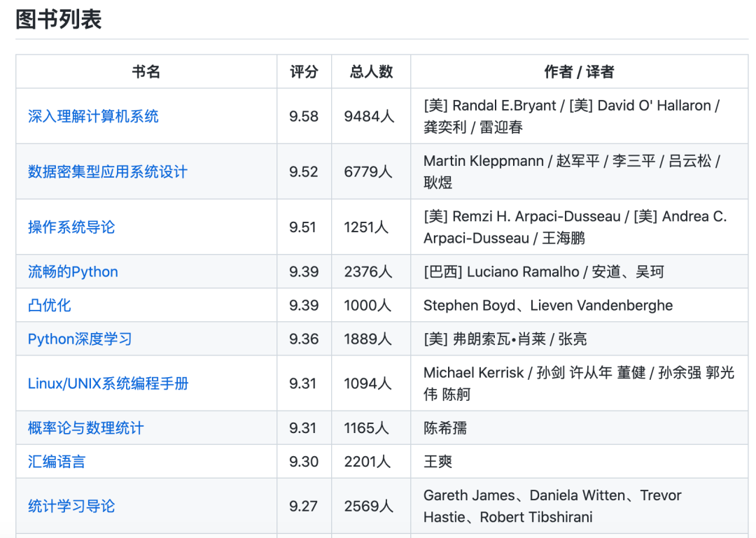Open the 统计学习导论 book link
Image resolution: width=756 pixels, height=538 pixels.
(x=71, y=507)
